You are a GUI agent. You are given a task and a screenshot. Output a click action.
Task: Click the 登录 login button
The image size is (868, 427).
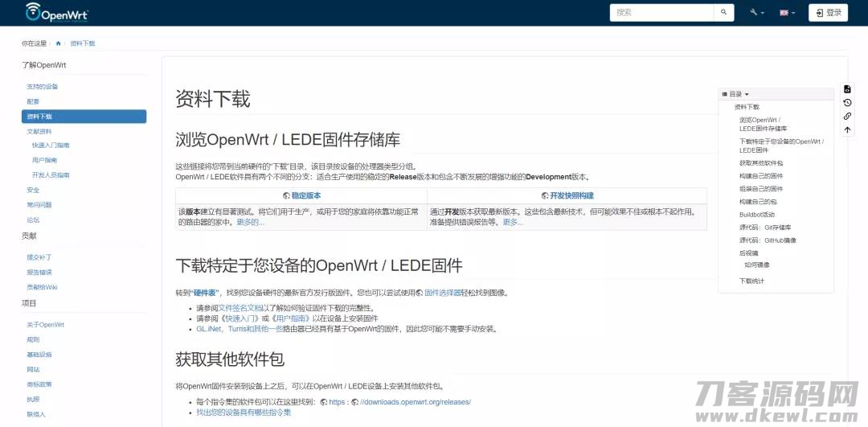pos(828,13)
